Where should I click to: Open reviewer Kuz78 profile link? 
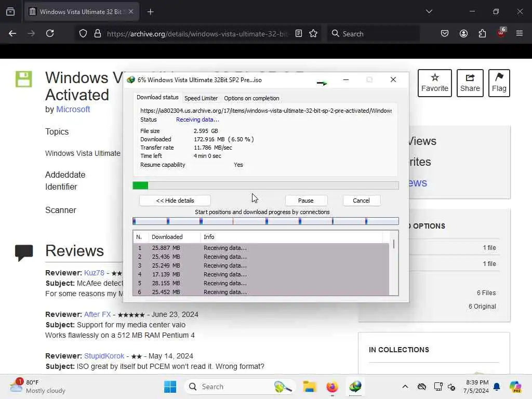tap(94, 273)
